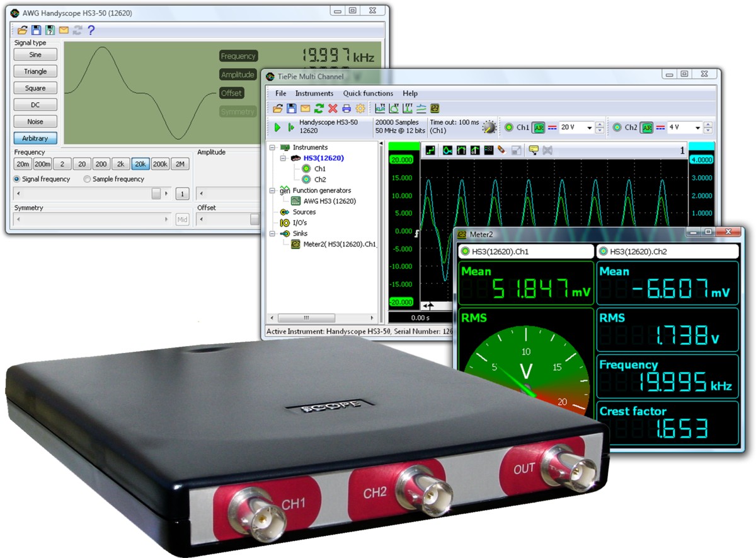
Task: Click the frequency slider thumb in AWG window
Action: click(156, 194)
